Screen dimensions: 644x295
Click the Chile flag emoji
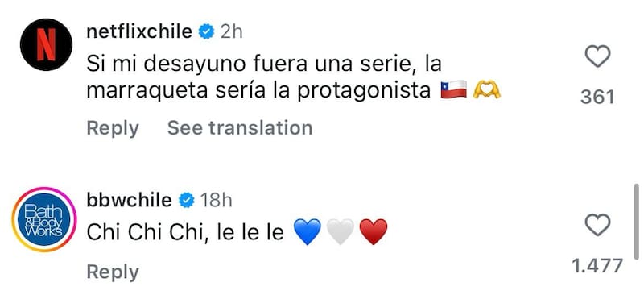point(454,89)
